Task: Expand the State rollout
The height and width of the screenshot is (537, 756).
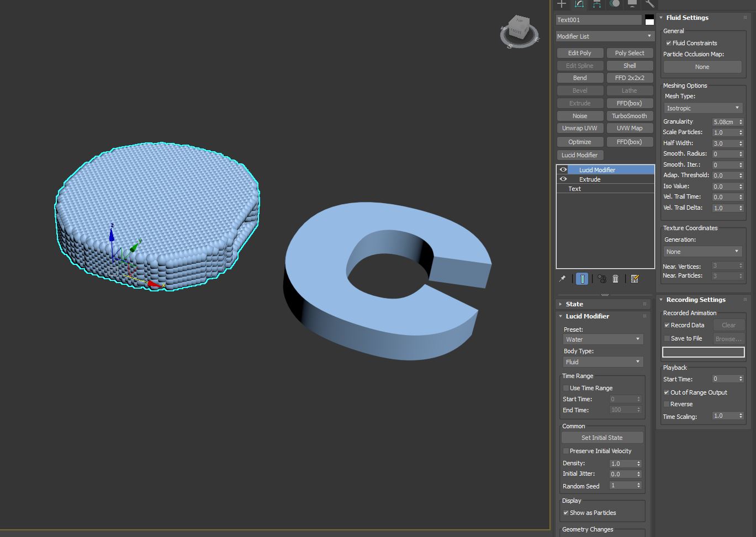Action: click(x=574, y=304)
